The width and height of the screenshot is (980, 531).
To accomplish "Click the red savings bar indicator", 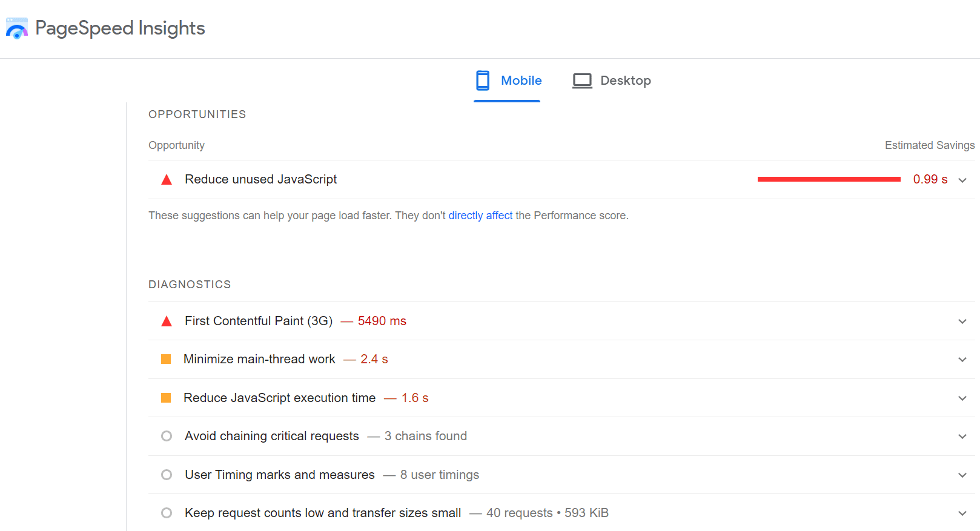I will click(x=829, y=179).
